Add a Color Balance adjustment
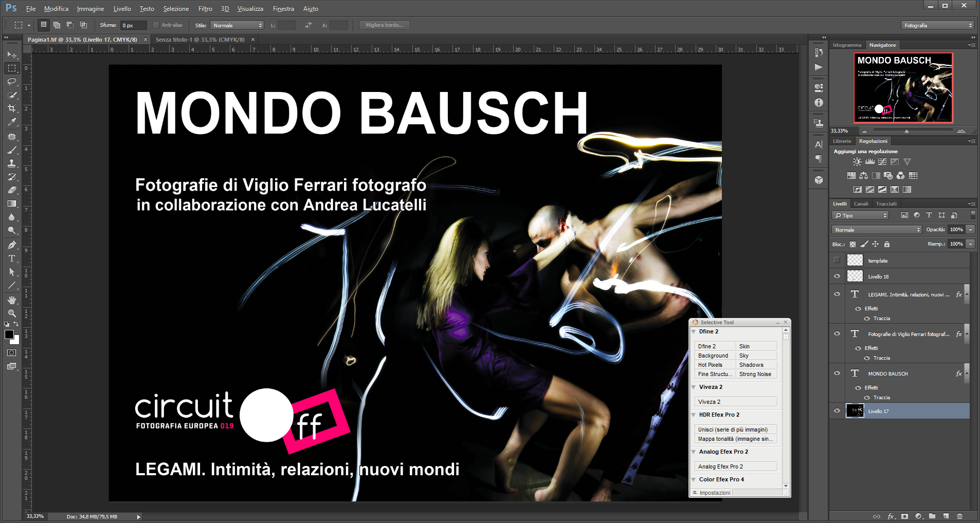This screenshot has height=523, width=980. coord(864,175)
